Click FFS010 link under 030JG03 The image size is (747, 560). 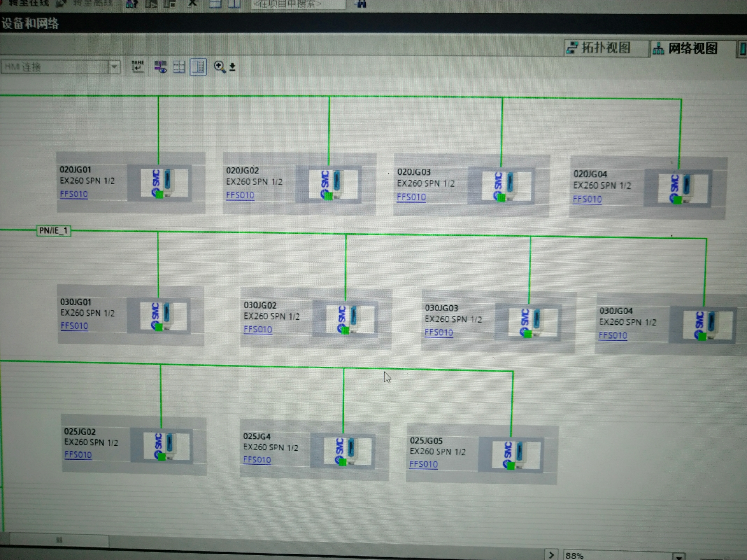[x=438, y=332]
